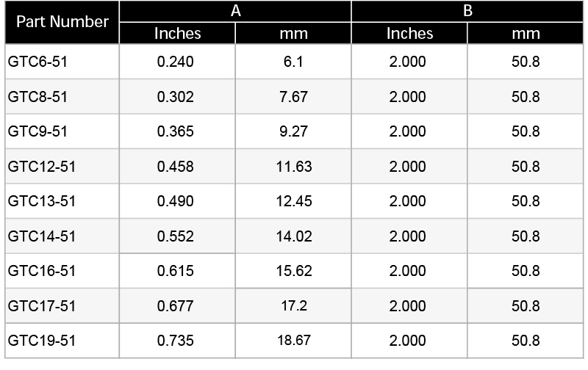Screen dimensions: 588x370
Task: Click the 17.2 mm cell
Action: (293, 306)
